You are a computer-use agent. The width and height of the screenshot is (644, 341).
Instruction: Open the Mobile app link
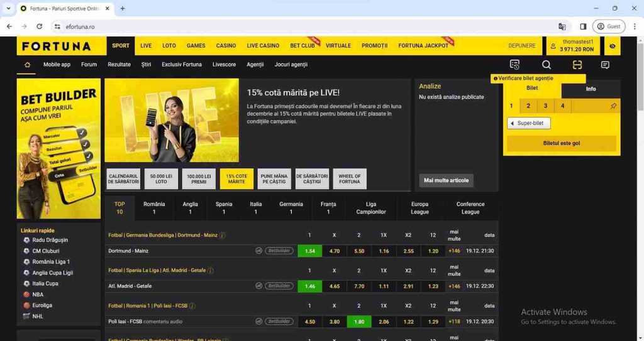pyautogui.click(x=57, y=65)
